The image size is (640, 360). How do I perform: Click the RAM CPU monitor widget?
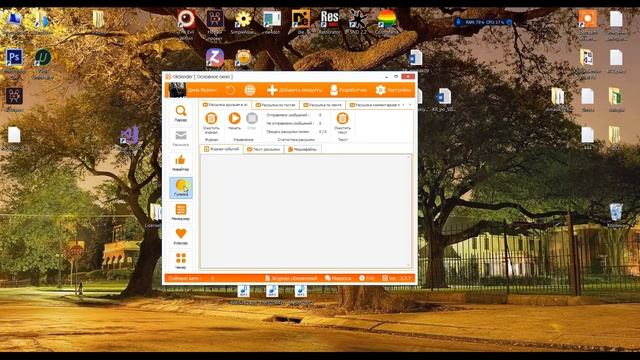[484, 22]
